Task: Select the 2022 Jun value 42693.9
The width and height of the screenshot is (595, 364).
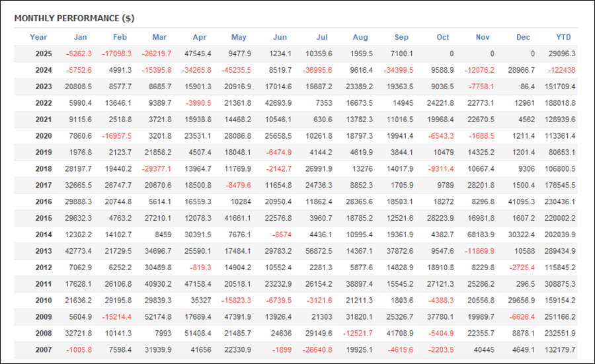Action: click(278, 104)
